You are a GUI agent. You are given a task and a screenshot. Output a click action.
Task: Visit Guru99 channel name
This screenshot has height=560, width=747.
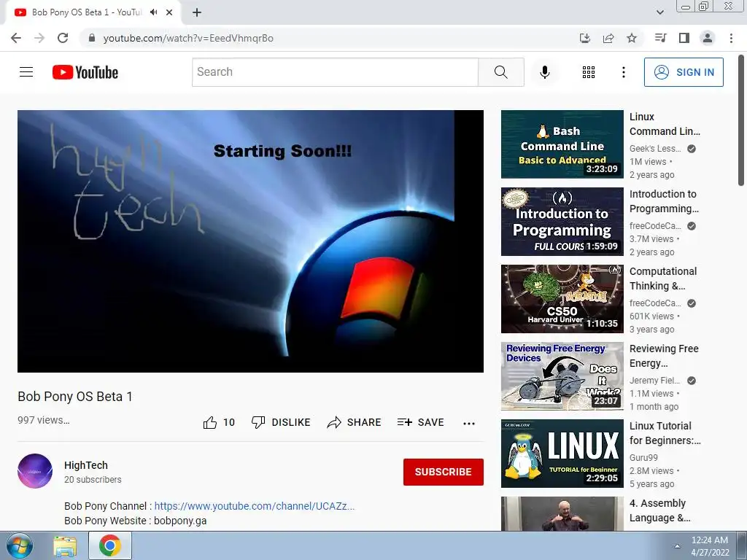point(643,458)
